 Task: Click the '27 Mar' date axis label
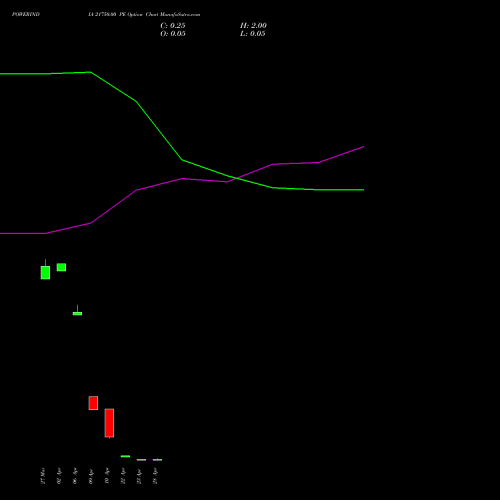click(43, 476)
